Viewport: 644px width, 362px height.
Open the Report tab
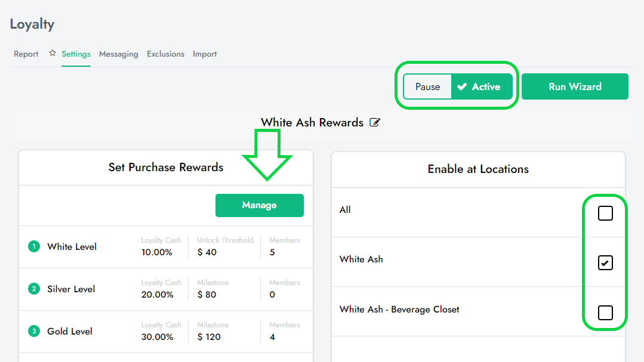pyautogui.click(x=26, y=54)
